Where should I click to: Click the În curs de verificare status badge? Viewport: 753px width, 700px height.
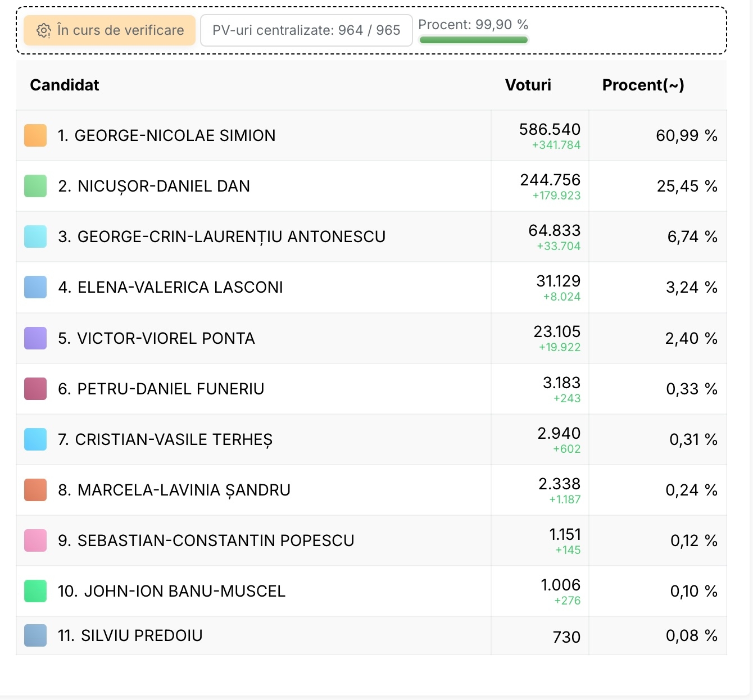pyautogui.click(x=110, y=30)
